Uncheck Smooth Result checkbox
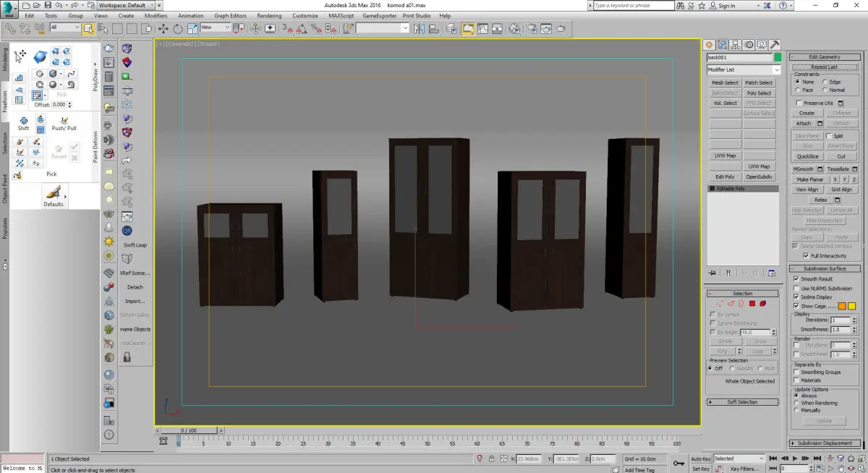The height and width of the screenshot is (473, 868). point(796,278)
